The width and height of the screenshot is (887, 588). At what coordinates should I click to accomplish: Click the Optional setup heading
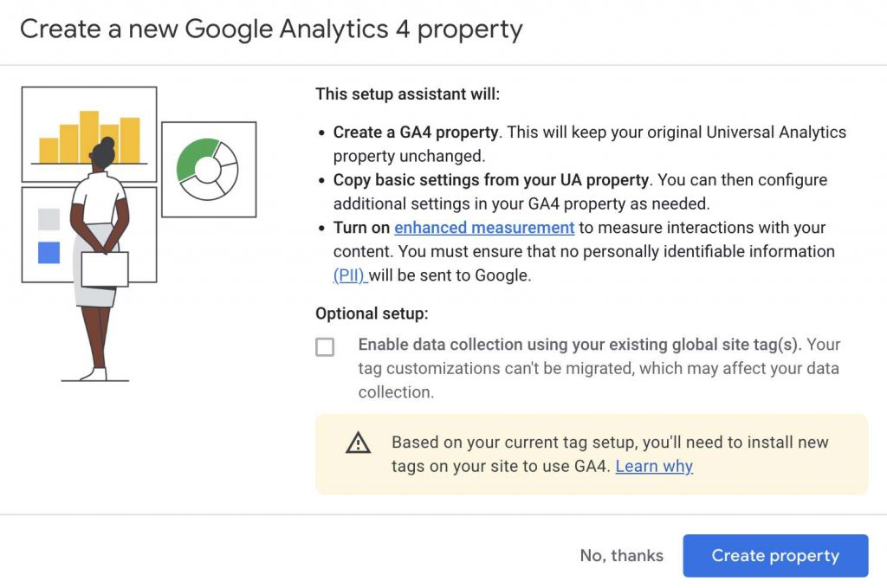click(x=371, y=313)
